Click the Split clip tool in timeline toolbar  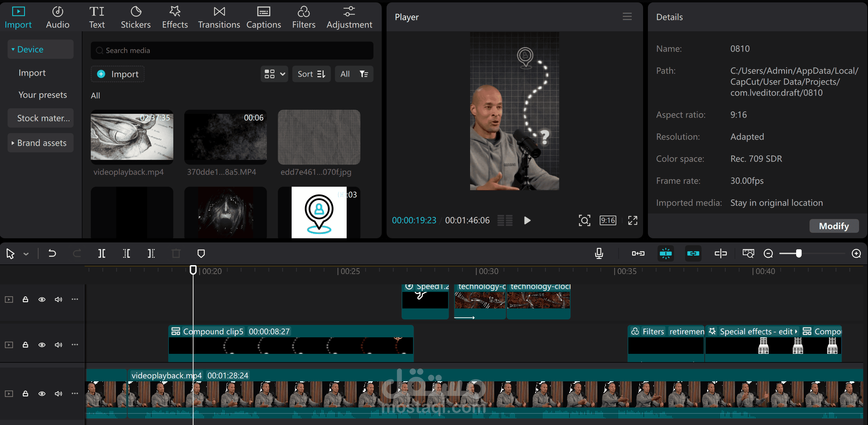click(x=101, y=254)
